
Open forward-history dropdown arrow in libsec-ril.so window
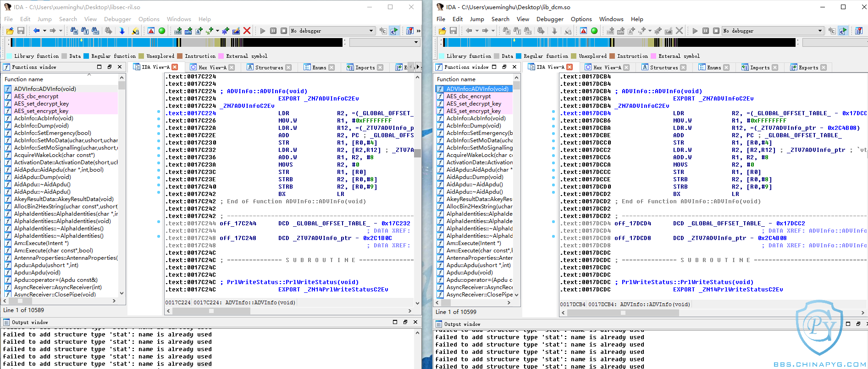click(61, 31)
